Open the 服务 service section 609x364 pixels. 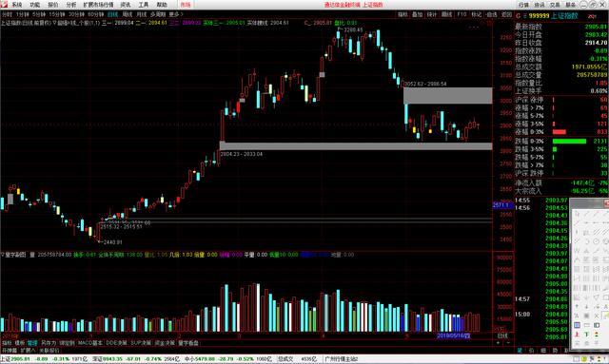coord(570,5)
